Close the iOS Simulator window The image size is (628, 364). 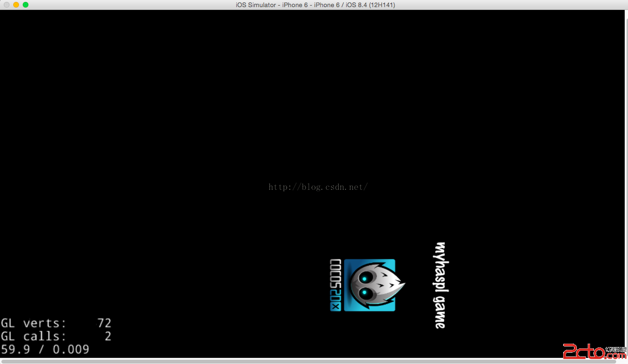point(7,5)
